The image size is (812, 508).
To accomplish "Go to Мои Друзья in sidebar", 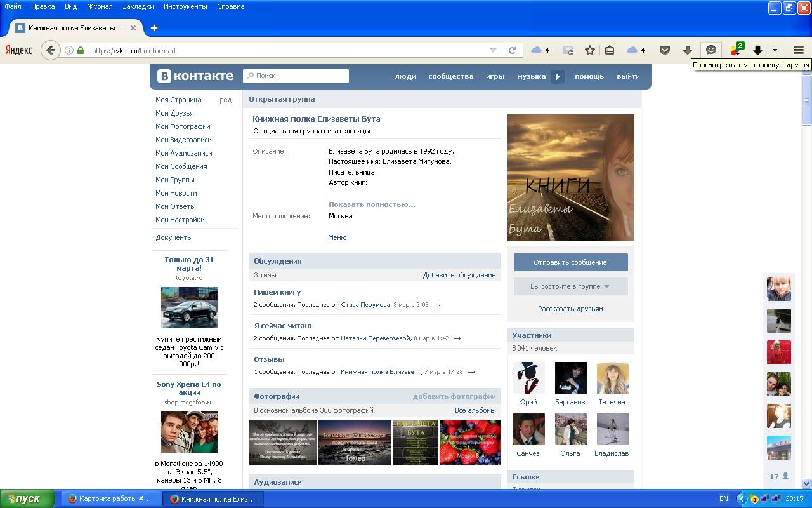I will (x=174, y=113).
